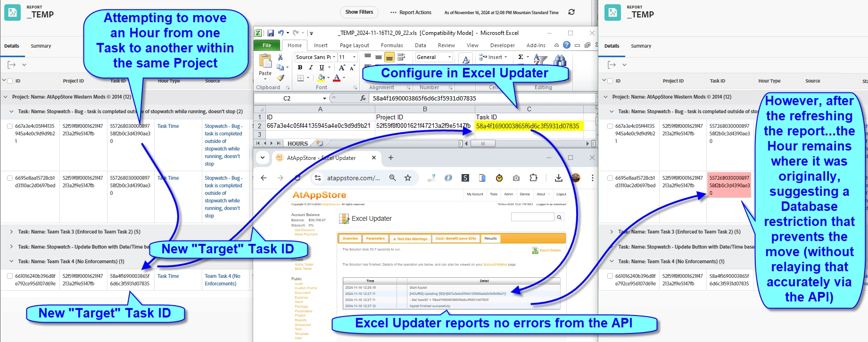Go back in the Chrome browser

pos(264,178)
